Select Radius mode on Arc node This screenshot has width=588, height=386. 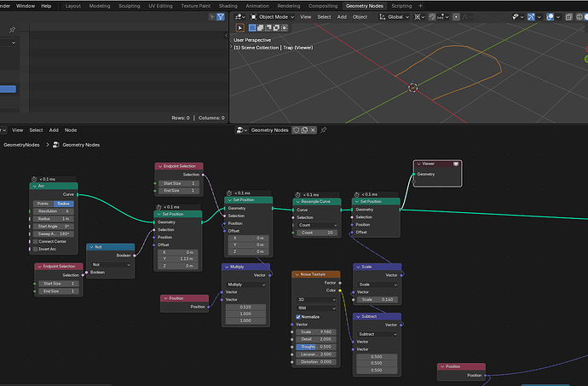coord(64,204)
